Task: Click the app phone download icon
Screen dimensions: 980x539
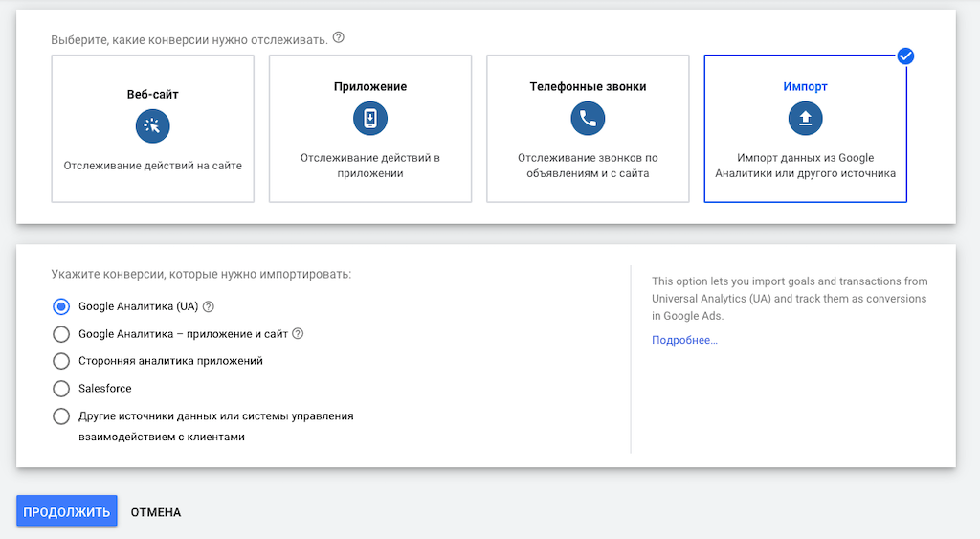Action: (x=370, y=118)
